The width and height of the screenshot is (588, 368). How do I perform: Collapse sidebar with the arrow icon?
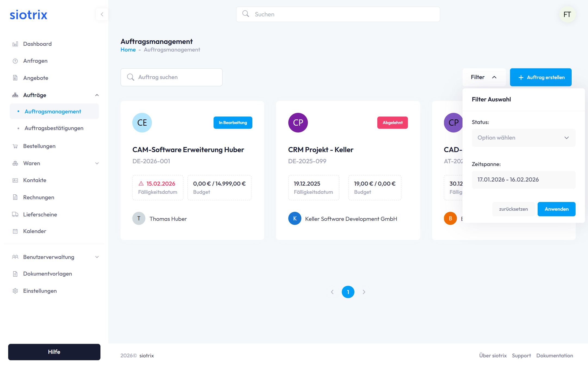pos(102,14)
